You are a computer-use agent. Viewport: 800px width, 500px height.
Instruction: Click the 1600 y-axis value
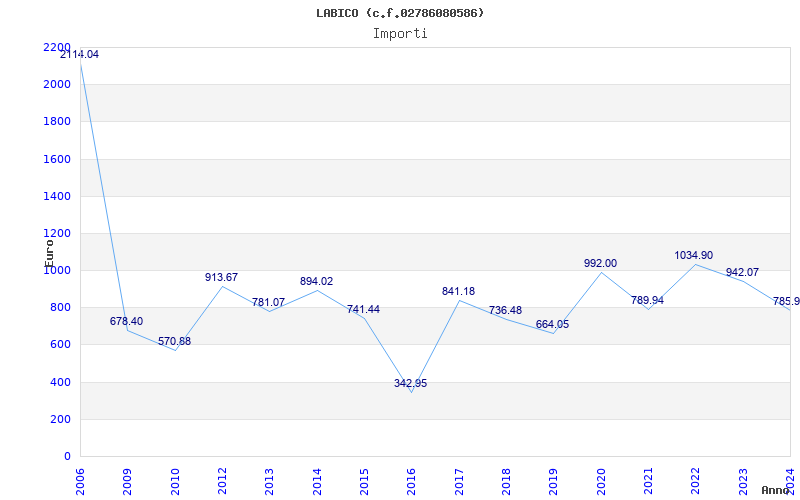tap(57, 159)
